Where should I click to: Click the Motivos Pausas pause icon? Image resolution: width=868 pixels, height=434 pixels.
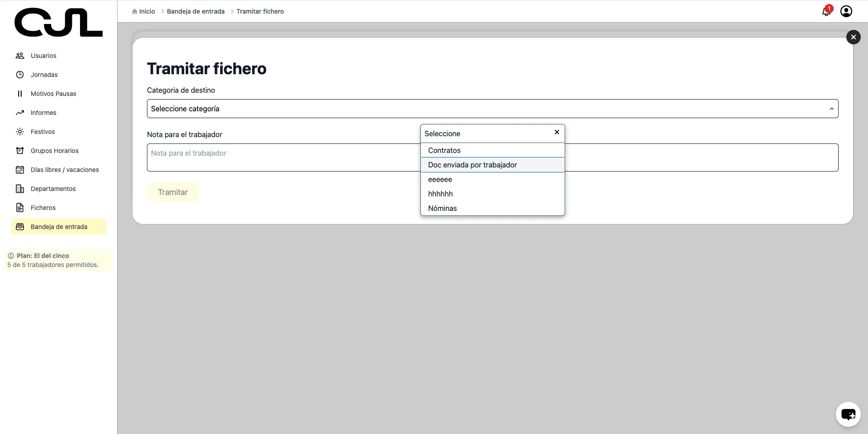[x=20, y=94]
